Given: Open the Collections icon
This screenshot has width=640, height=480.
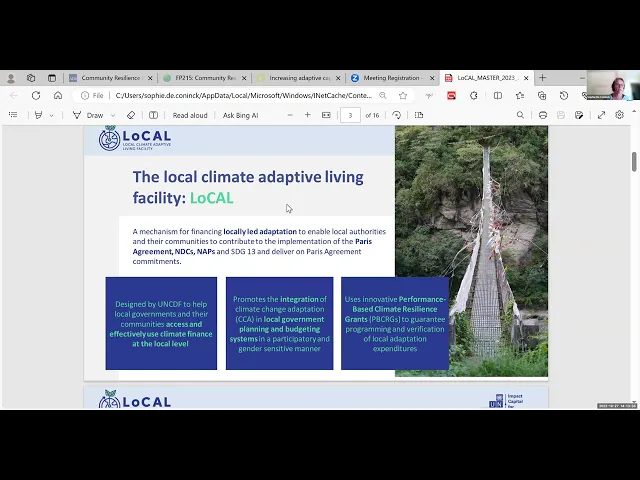Looking at the screenshot, I should click(x=542, y=96).
